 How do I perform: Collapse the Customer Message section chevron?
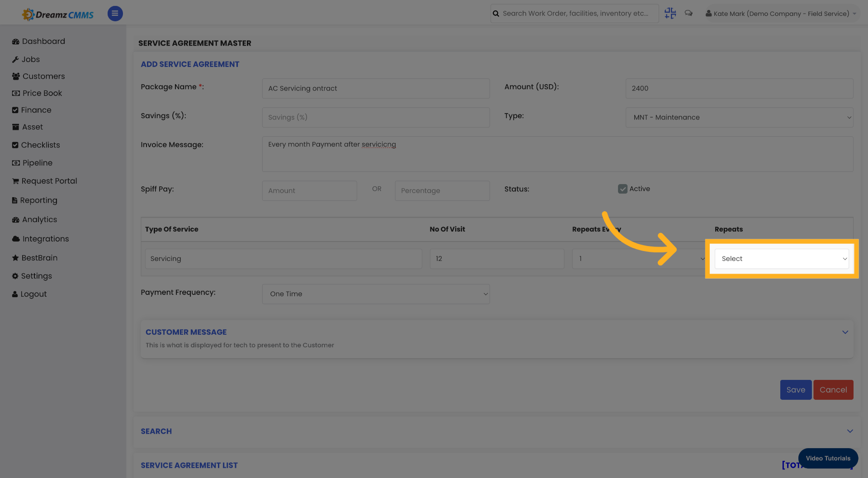tap(845, 332)
